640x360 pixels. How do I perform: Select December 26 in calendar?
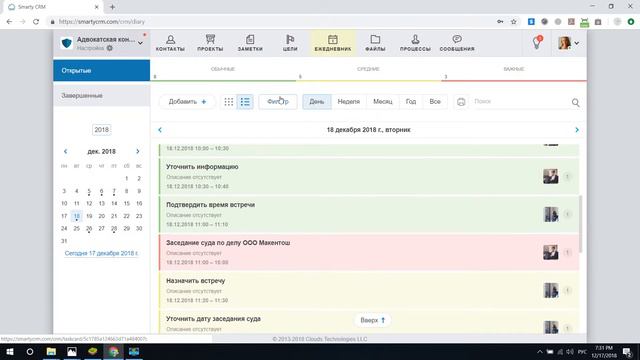point(89,229)
